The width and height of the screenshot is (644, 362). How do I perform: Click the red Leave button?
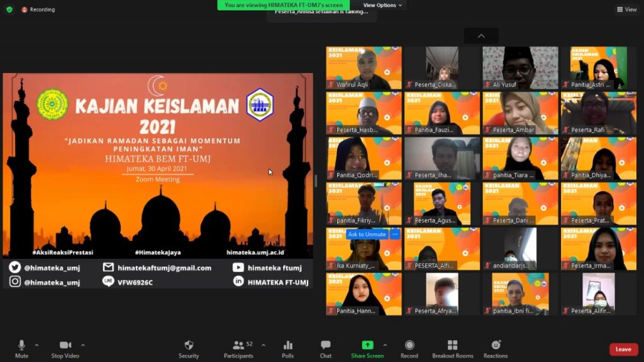point(623,349)
